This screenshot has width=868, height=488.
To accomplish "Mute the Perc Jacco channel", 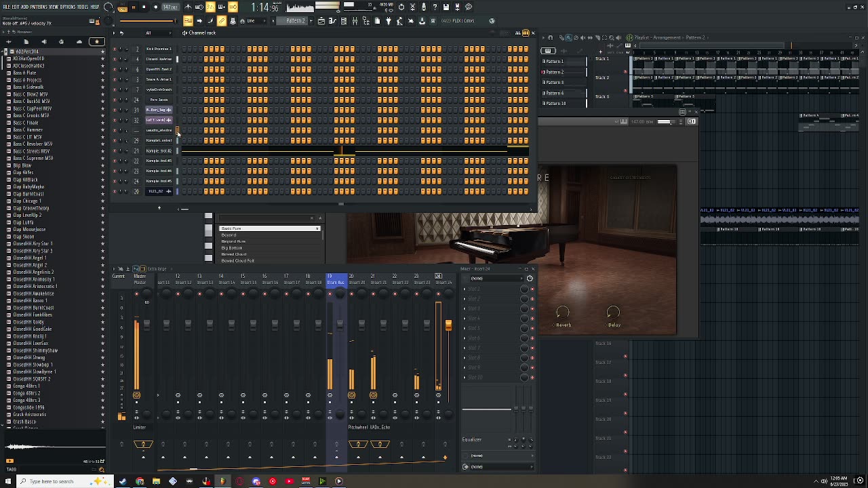I will click(115, 100).
